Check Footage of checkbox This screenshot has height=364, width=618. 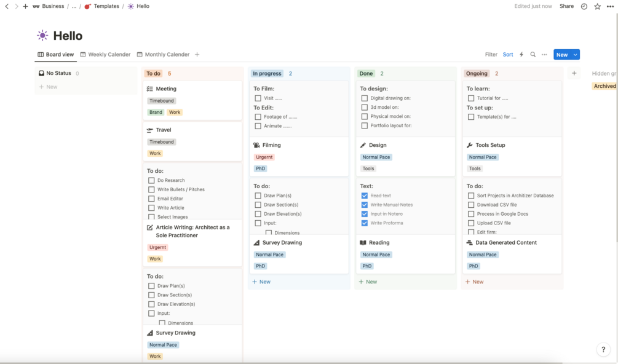coord(258,117)
